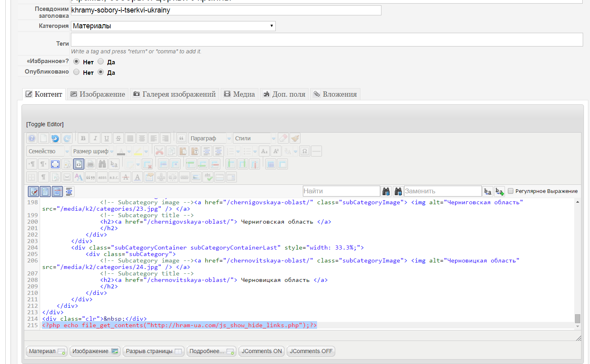This screenshot has width=590, height=364.
Task: Click the JComments ON button
Action: tap(262, 351)
